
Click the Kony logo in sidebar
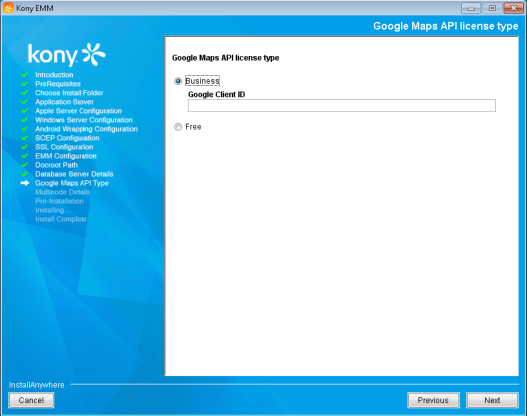67,54
